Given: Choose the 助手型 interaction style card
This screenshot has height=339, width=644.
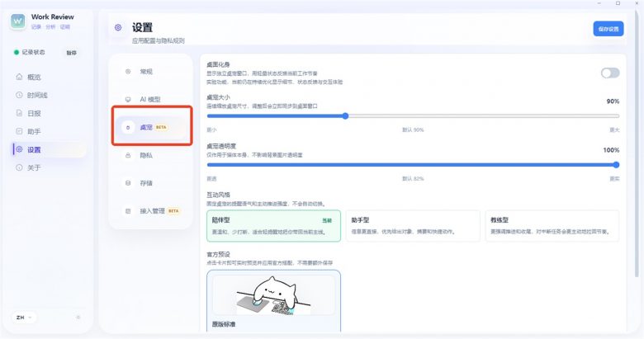Looking at the screenshot, I should click(x=413, y=226).
